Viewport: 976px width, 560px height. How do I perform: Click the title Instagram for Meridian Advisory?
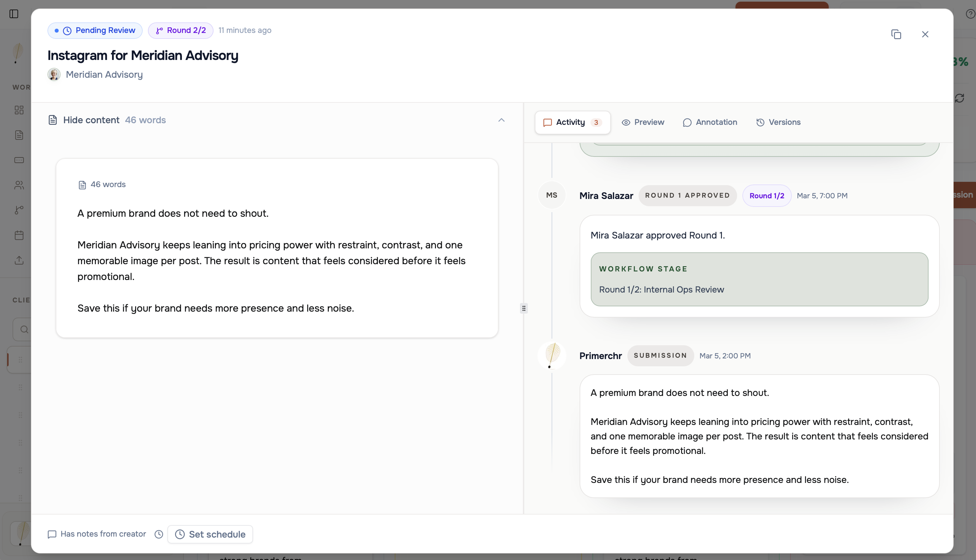(x=143, y=55)
